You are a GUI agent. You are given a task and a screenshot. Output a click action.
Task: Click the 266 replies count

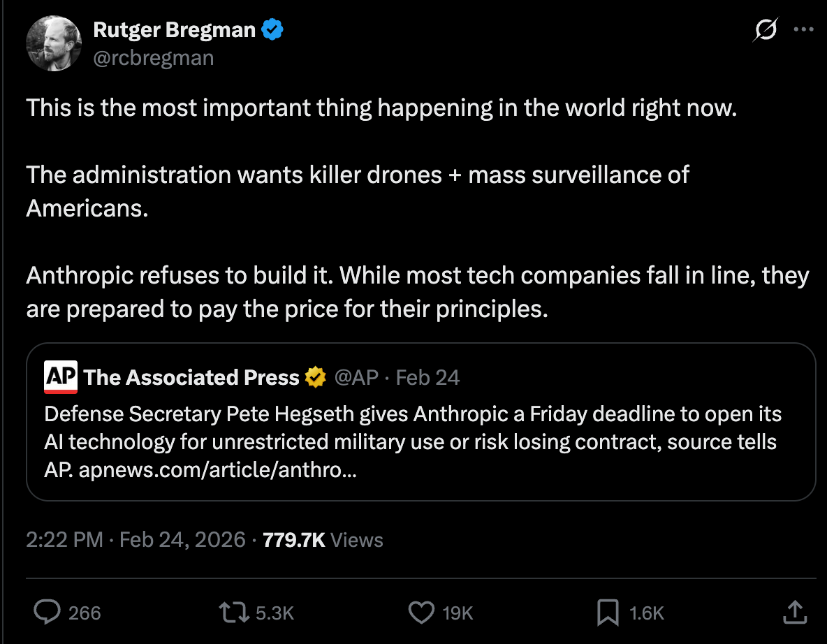tap(83, 612)
